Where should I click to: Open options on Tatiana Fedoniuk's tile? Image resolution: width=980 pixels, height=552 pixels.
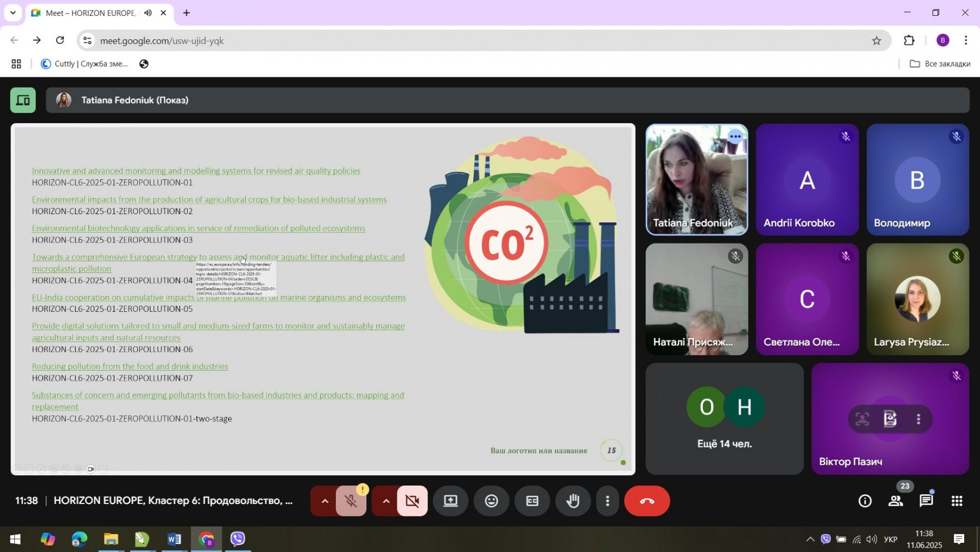pyautogui.click(x=735, y=136)
